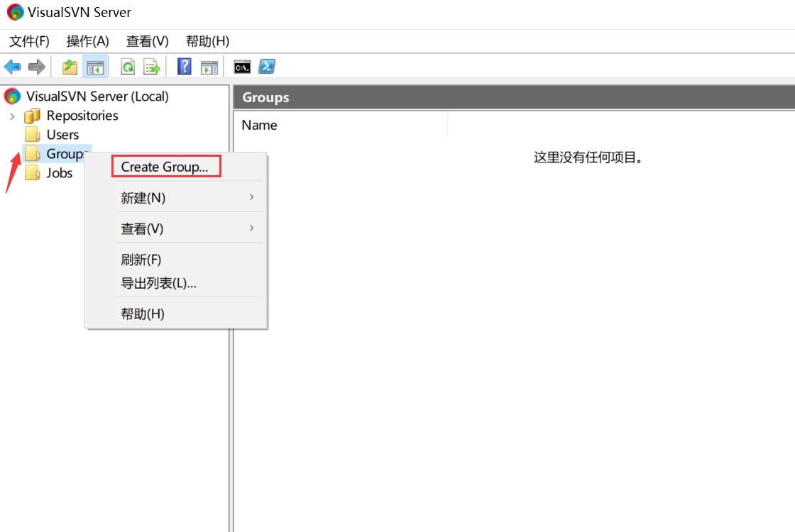795x532 pixels.
Task: Click the Refresh toolbar icon
Action: (128, 67)
